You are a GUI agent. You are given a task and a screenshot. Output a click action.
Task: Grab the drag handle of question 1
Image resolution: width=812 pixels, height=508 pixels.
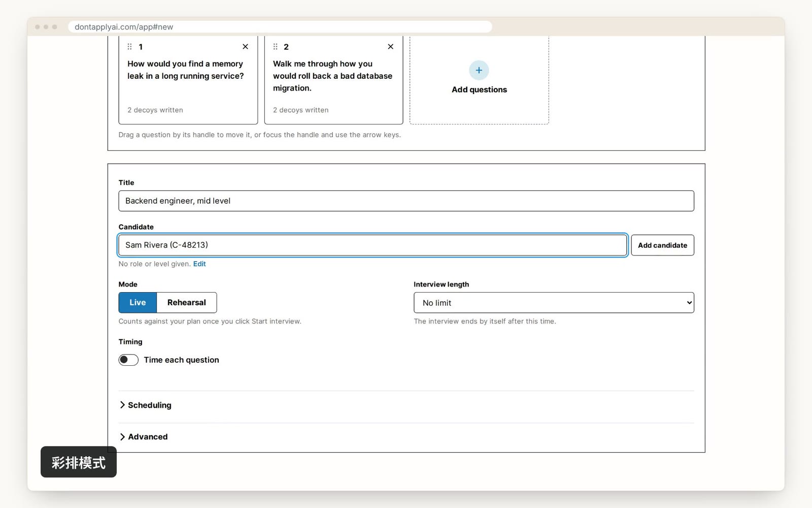point(130,47)
